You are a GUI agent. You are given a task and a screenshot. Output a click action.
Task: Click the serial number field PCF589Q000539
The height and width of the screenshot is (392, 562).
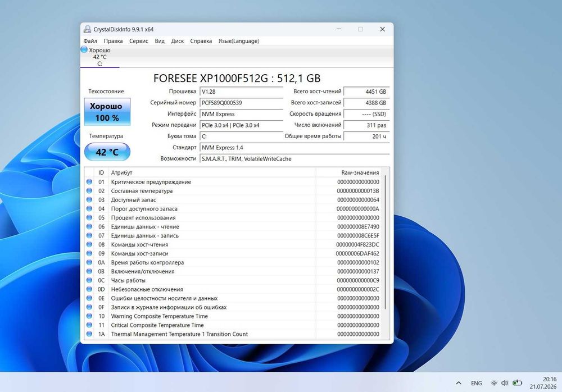click(241, 103)
